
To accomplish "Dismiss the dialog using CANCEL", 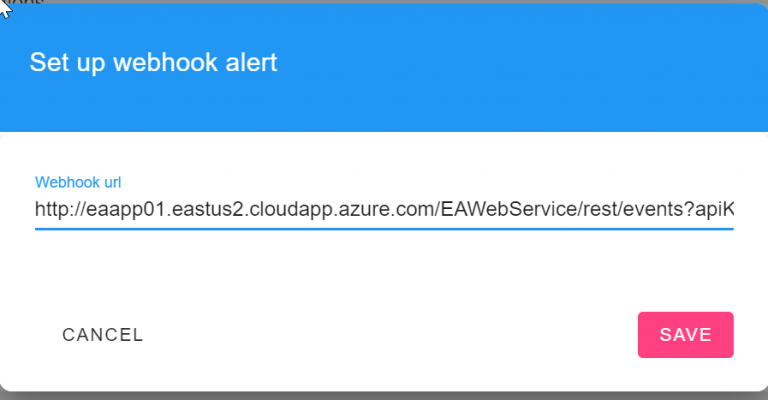I will 103,335.
